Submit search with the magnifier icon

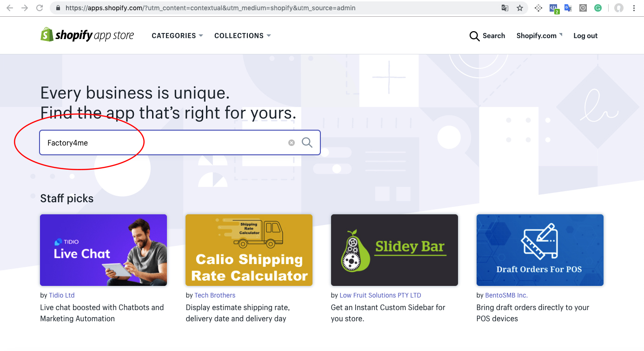(x=307, y=142)
